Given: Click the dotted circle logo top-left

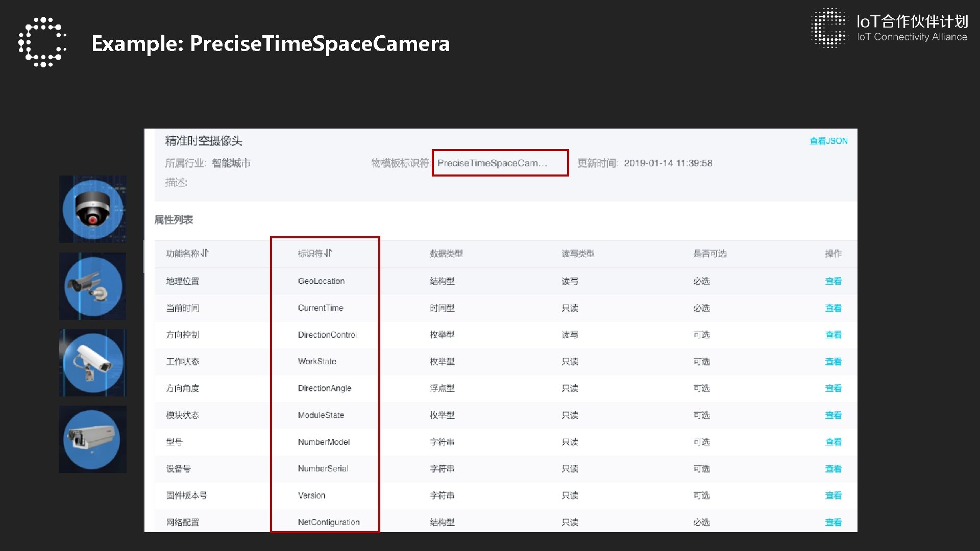Looking at the screenshot, I should point(42,42).
